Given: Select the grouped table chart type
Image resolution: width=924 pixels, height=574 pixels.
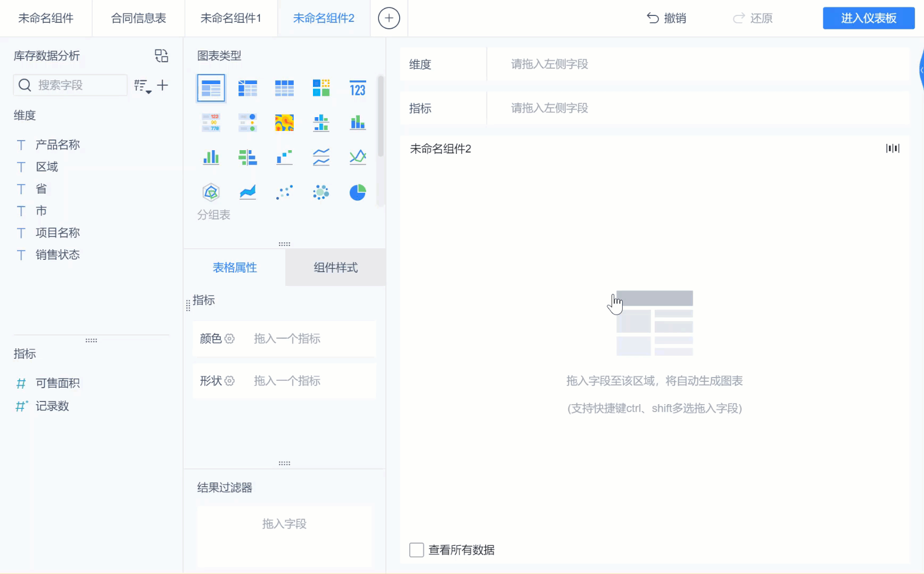Looking at the screenshot, I should coord(211,88).
